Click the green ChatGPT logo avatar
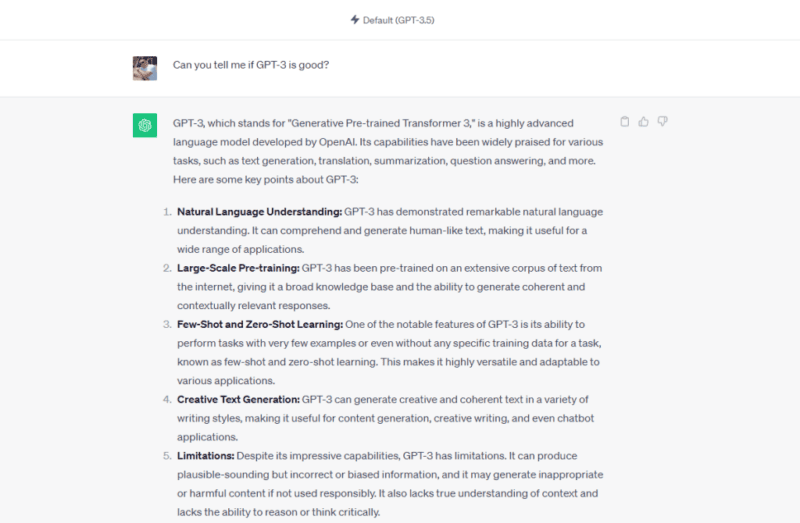Screen dimensions: 800x523 tap(145, 125)
